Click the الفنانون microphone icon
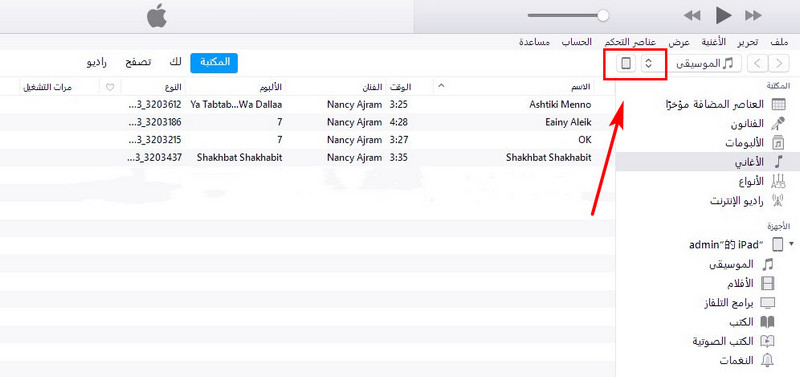 pos(779,123)
